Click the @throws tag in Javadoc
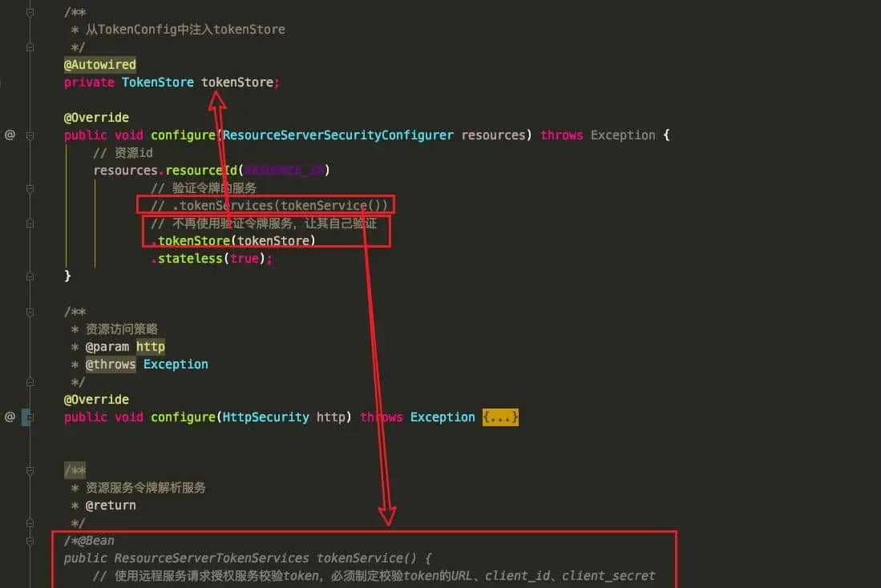This screenshot has height=588, width=881. pos(111,364)
